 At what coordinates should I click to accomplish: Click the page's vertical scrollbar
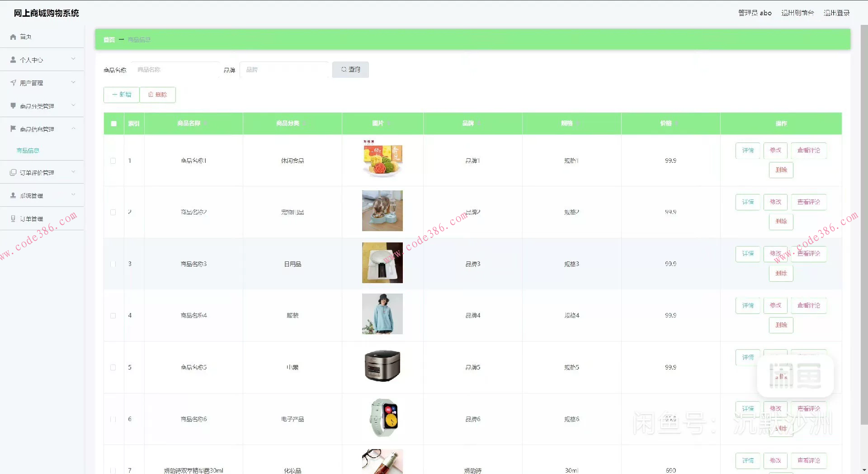click(864, 224)
